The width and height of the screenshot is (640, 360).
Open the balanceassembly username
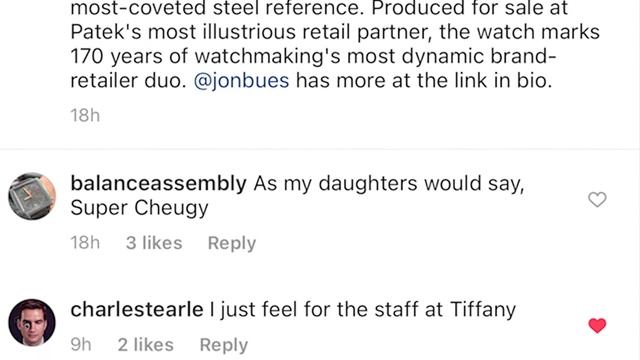(x=158, y=183)
